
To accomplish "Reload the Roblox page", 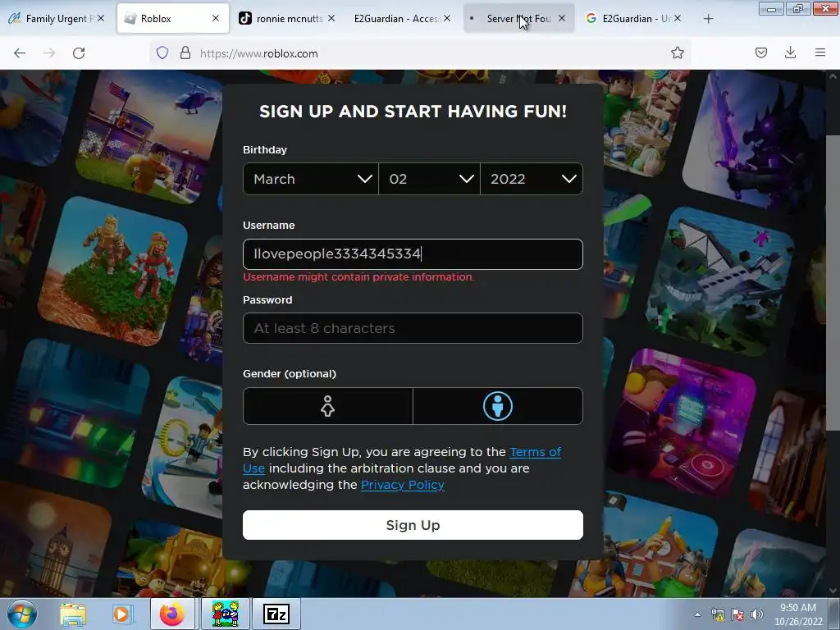I will (79, 53).
